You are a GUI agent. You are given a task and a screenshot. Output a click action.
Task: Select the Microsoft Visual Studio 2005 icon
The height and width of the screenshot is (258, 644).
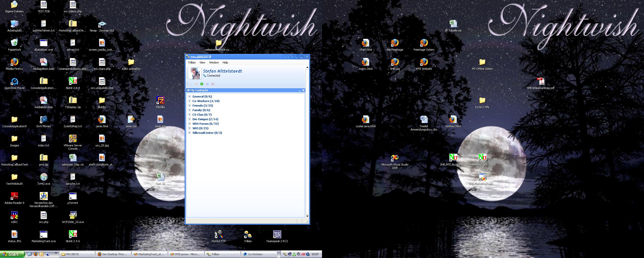tap(395, 158)
